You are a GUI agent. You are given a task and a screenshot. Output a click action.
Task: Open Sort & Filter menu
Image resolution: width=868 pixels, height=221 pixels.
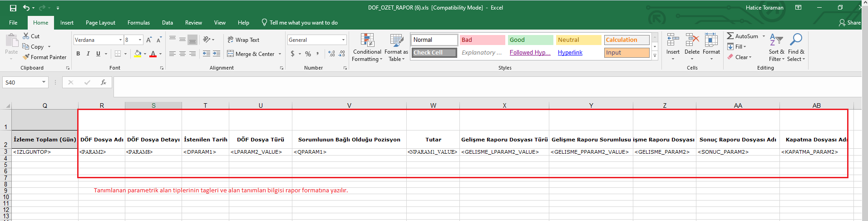pyautogui.click(x=776, y=47)
